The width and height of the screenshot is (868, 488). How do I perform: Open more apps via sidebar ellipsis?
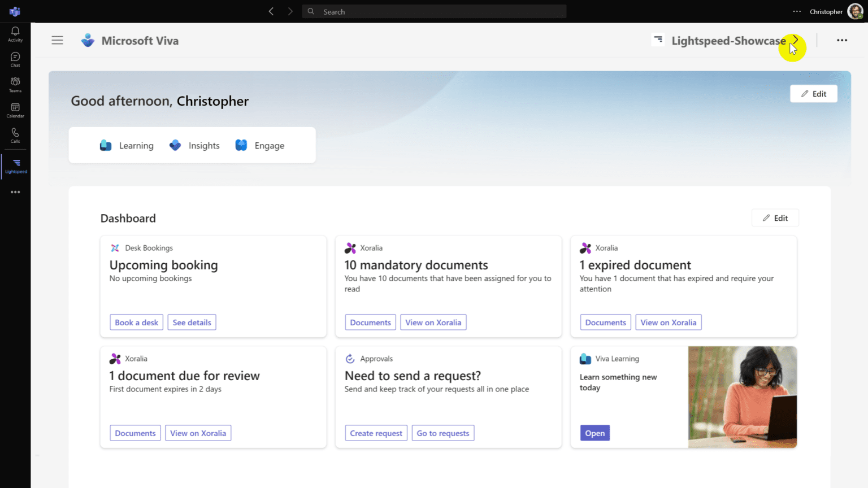point(15,191)
